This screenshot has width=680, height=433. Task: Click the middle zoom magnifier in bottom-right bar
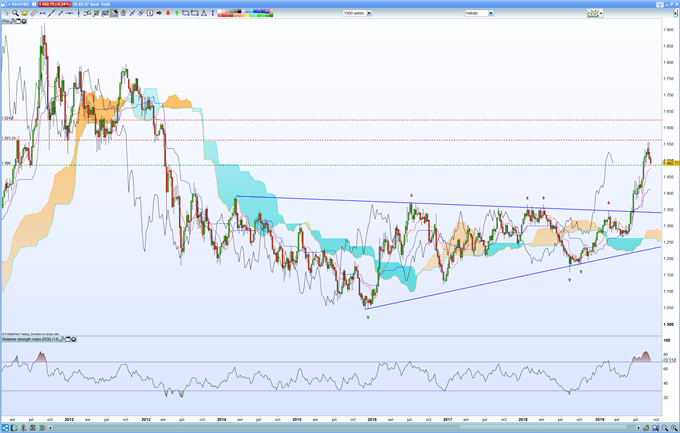click(664, 428)
